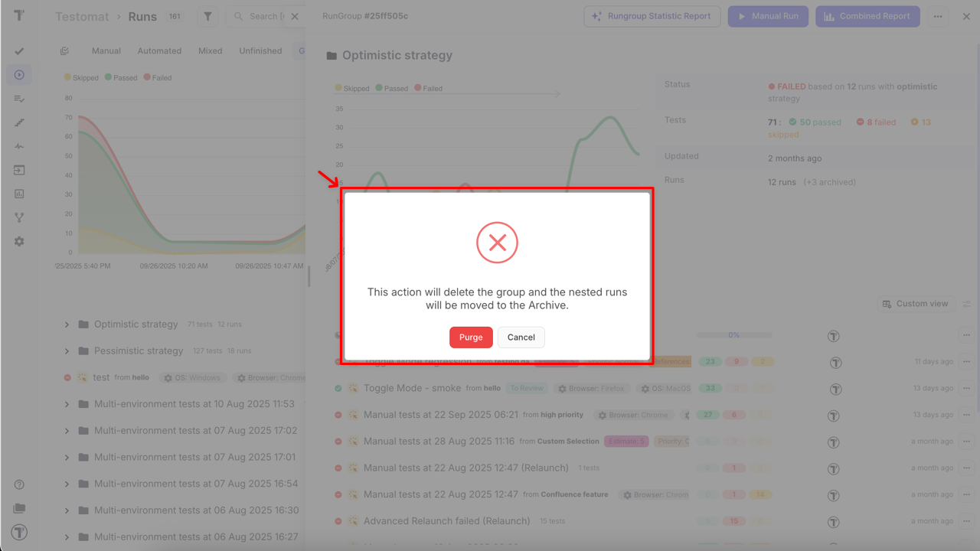Open the three-dots menu in RunGroup header
Screen dimensions: 980x551
(938, 16)
